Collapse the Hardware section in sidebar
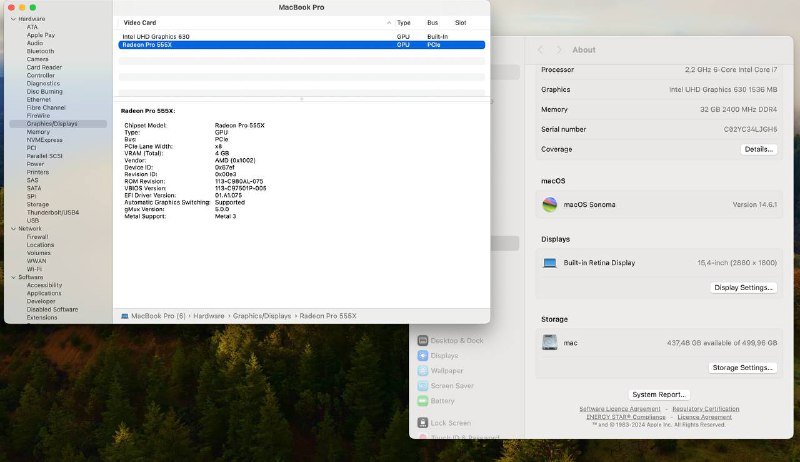The image size is (800, 462). [13, 19]
